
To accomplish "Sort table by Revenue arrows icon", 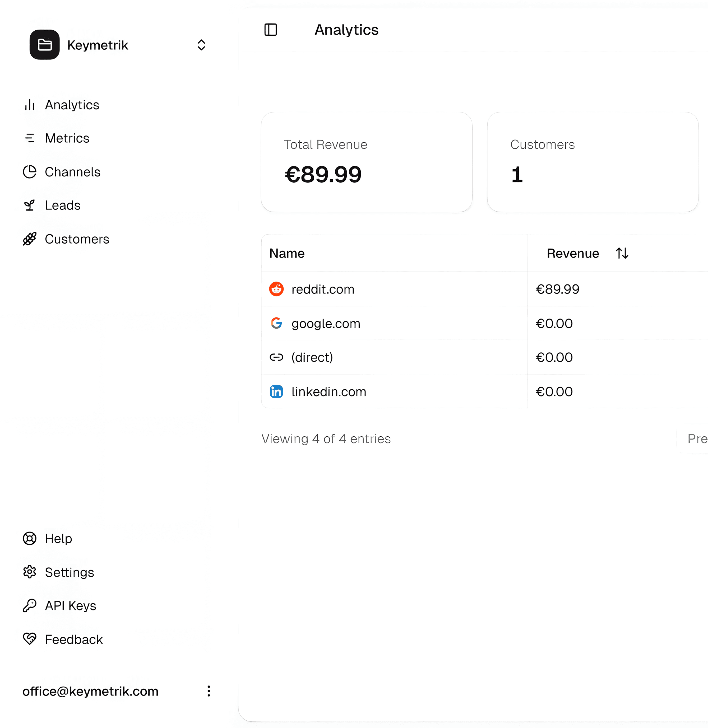I will coord(622,253).
